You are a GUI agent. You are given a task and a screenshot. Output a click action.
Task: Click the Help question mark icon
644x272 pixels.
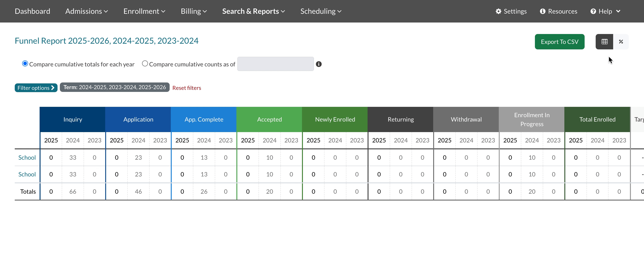click(x=593, y=11)
